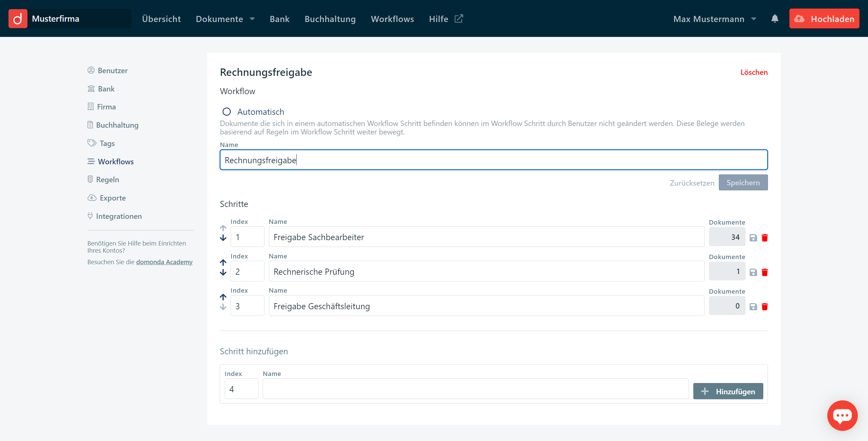The height and width of the screenshot is (441, 868).
Task: Click the domonda logo icon
Action: click(18, 19)
